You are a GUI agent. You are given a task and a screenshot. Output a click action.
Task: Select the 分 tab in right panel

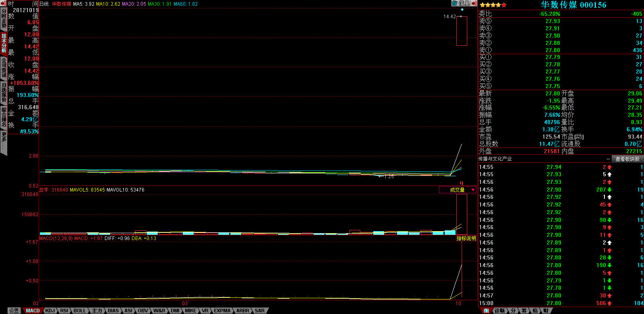click(513, 311)
